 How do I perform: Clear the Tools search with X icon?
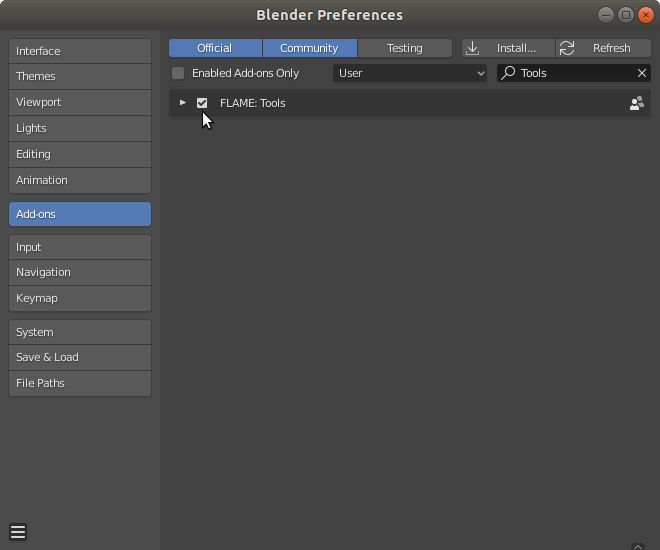(x=641, y=73)
